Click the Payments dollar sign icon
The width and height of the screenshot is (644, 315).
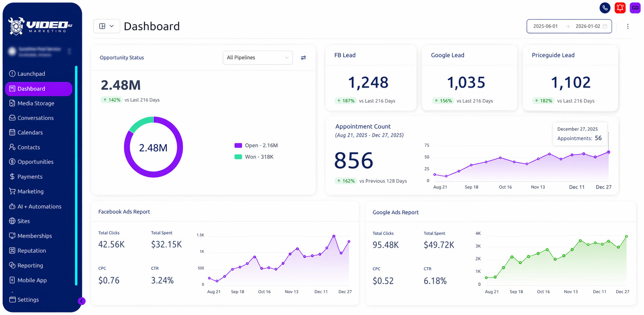(12, 176)
